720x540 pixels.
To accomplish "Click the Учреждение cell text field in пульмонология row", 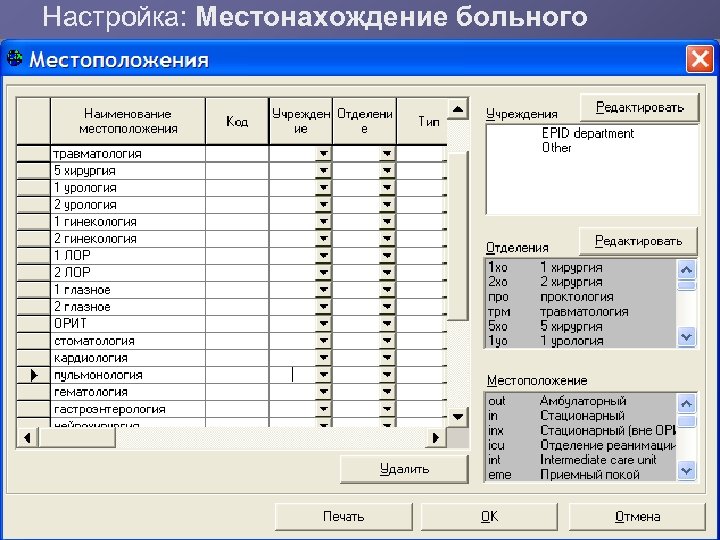I will (292, 375).
